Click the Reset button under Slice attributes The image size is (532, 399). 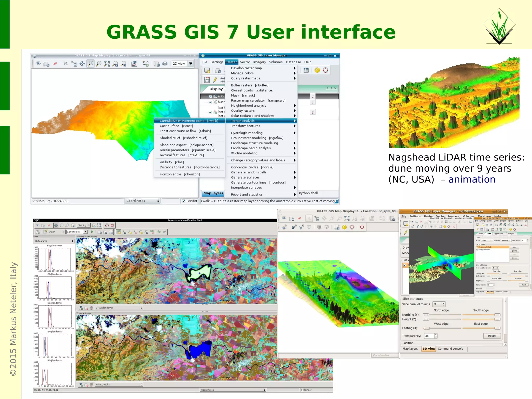click(x=492, y=336)
